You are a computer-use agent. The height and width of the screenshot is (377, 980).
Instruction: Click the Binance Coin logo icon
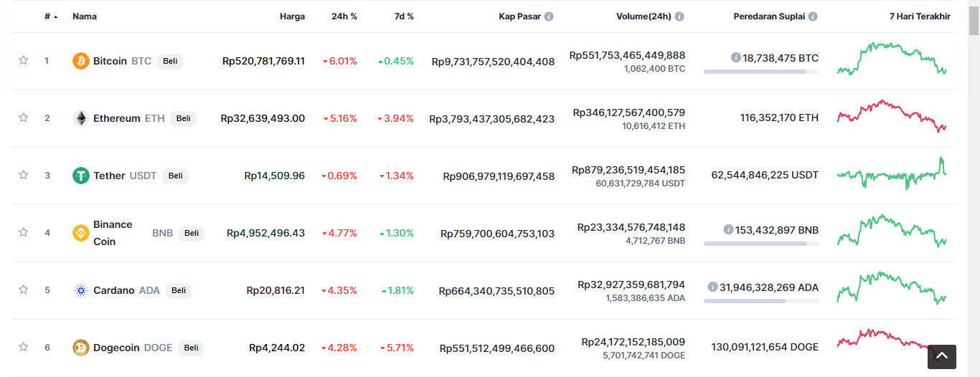tap(81, 233)
